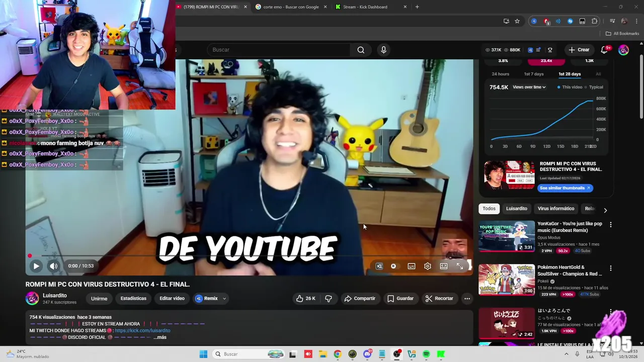Open OBS Studio from the taskbar
Image resolution: width=644 pixels, height=362 pixels.
[x=397, y=354]
